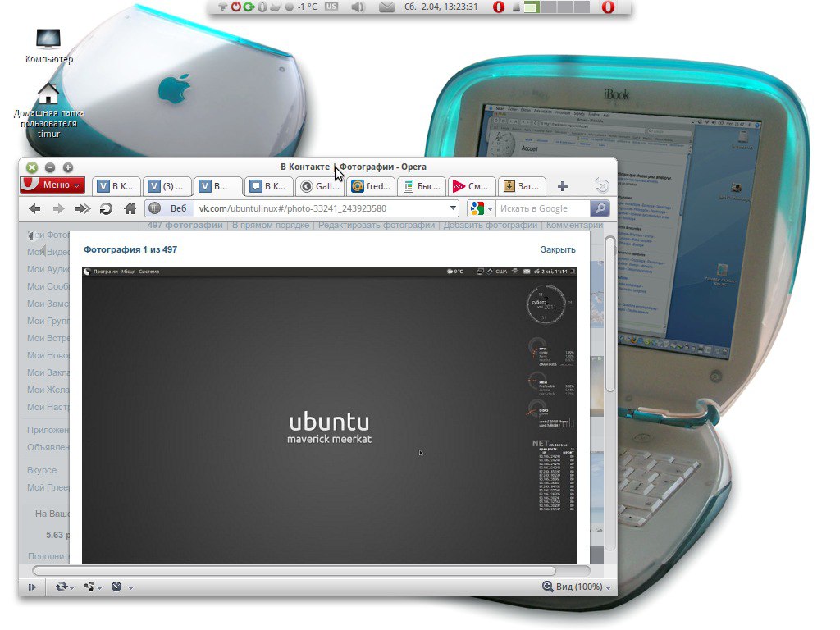Image resolution: width=840 pixels, height=630 pixels.
Task: Switch to the 'В К...' chat-icon tab
Action: click(x=268, y=186)
